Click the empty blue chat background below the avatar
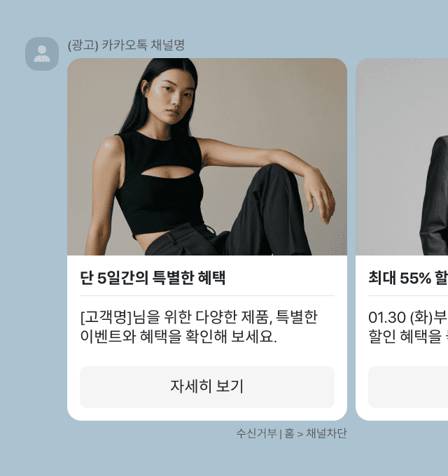 (34, 243)
